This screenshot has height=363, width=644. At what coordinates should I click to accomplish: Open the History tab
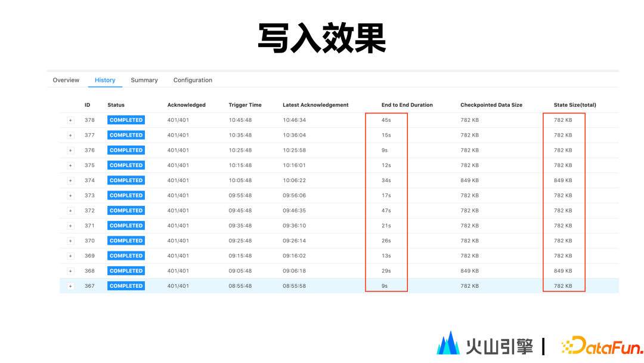105,80
